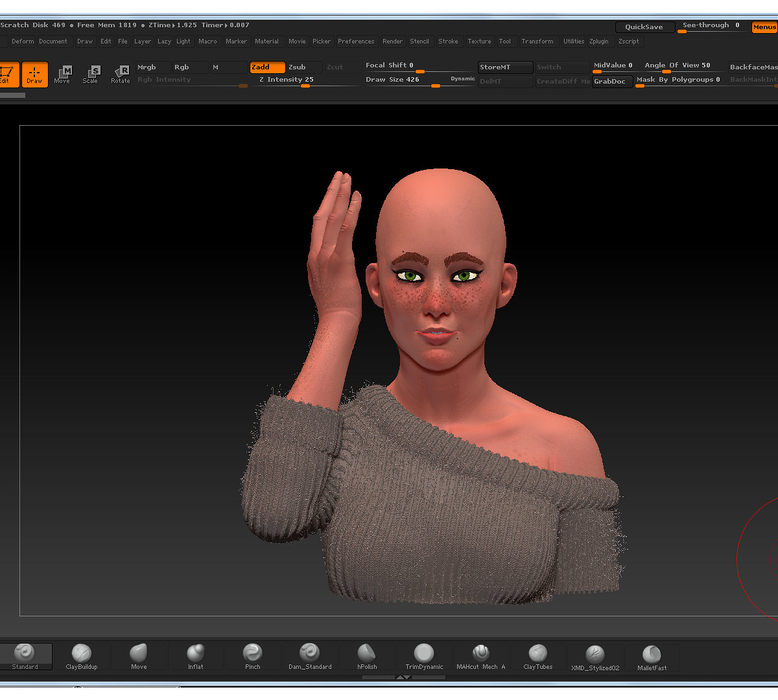Open the Light menu
This screenshot has height=700, width=778.
point(183,41)
